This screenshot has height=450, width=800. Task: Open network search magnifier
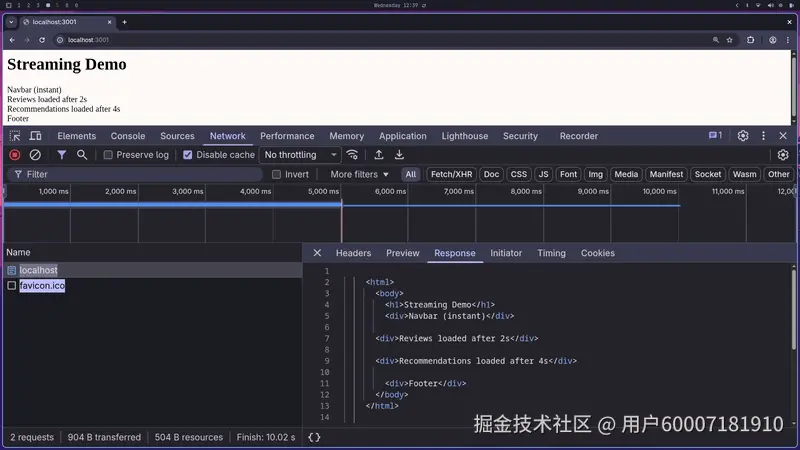(x=82, y=155)
